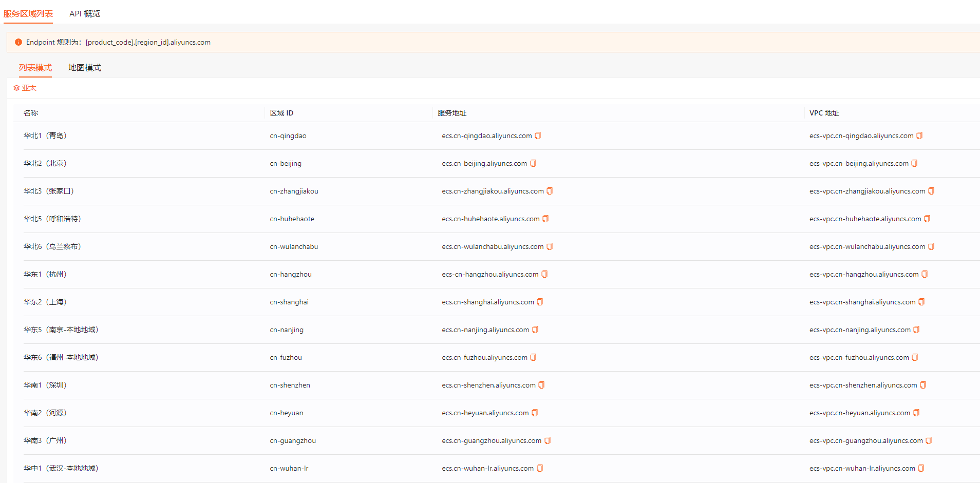The image size is (980, 483).
Task: Copy the ecs.cn-shanghai.aliyuncs.com service address
Action: coord(540,302)
